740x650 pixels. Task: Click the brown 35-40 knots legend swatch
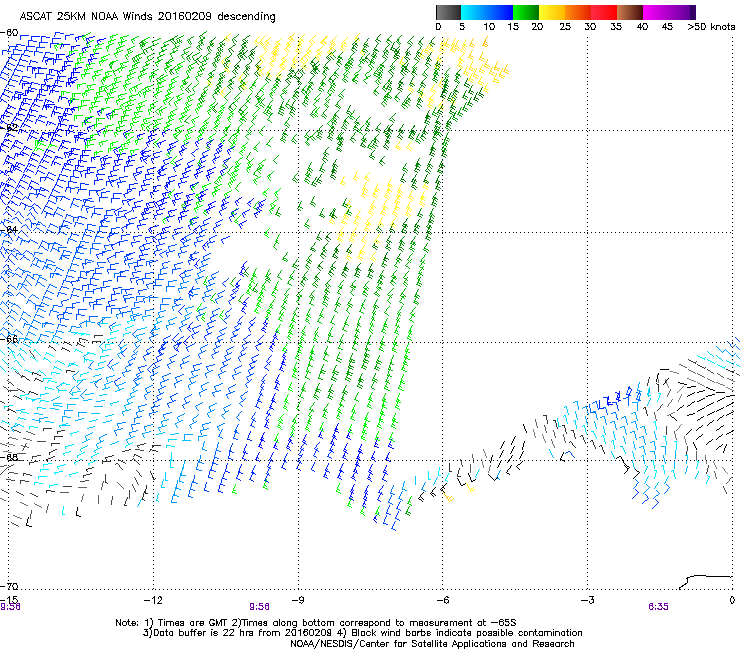[630, 12]
